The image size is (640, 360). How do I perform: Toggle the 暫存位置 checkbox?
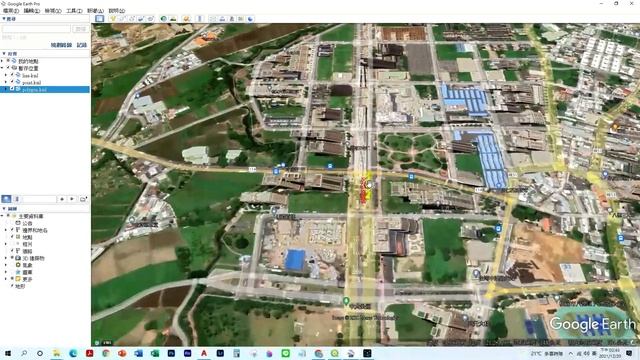(x=8, y=68)
